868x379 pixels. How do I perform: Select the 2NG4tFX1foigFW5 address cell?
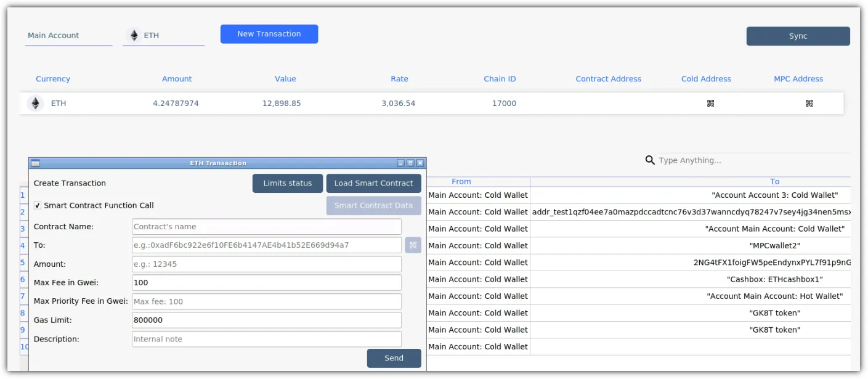coord(691,263)
